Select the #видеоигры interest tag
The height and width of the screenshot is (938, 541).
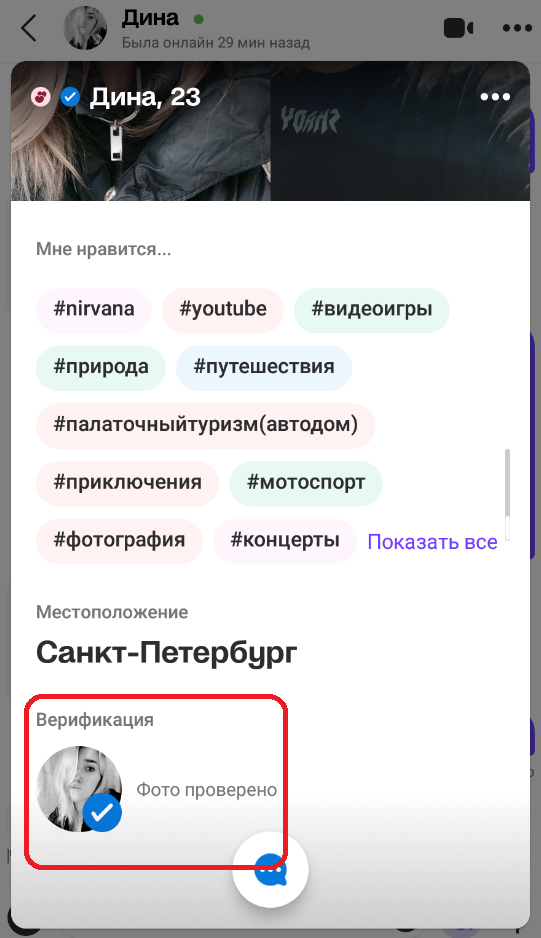click(372, 309)
